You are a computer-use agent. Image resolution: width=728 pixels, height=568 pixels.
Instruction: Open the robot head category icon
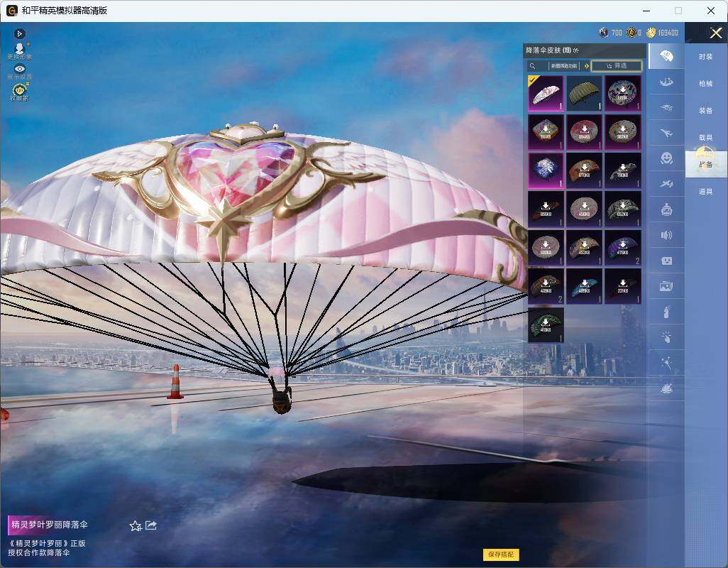click(x=666, y=209)
